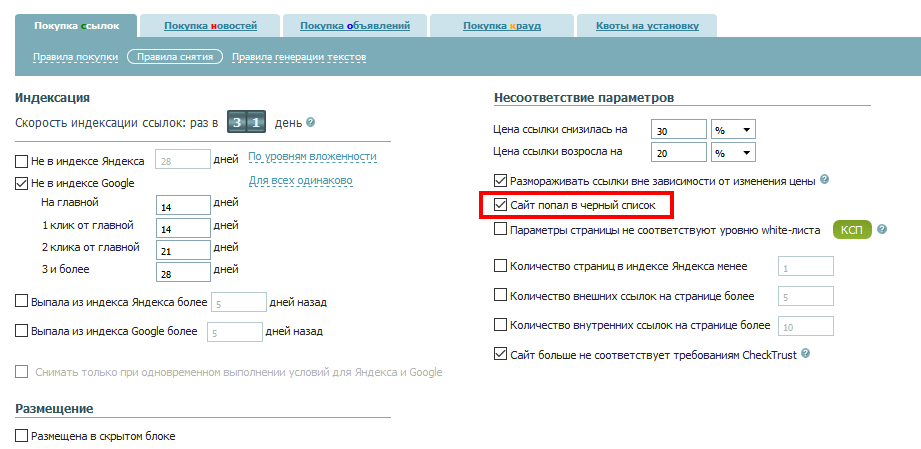Uncheck 'Не в индексе Google' checkbox

tap(21, 183)
